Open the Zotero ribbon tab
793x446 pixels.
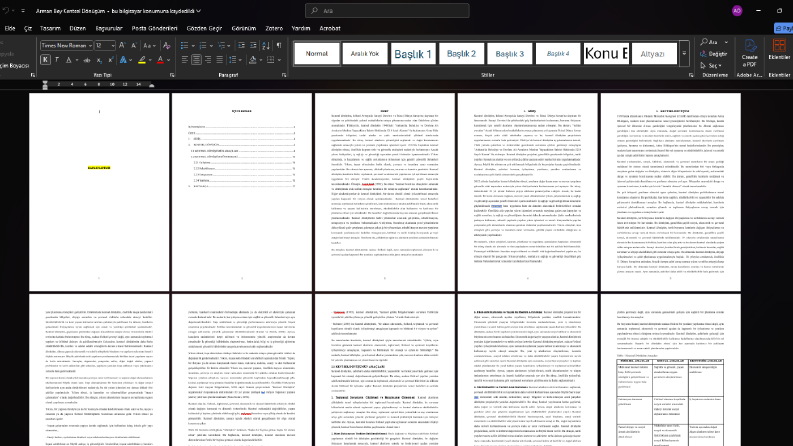(274, 28)
